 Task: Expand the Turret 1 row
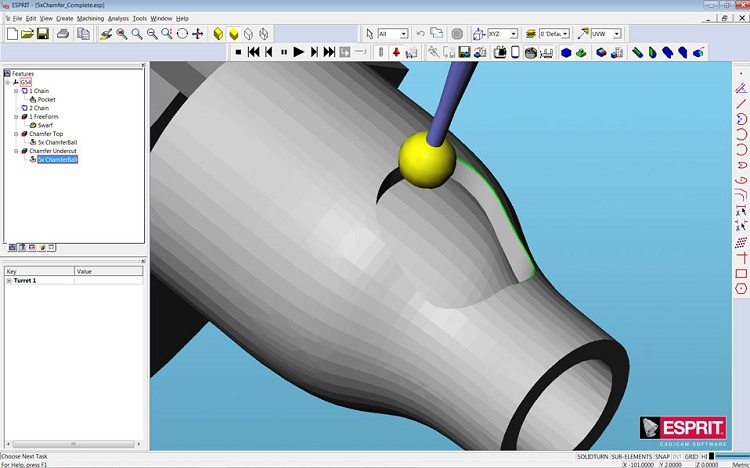[x=9, y=280]
